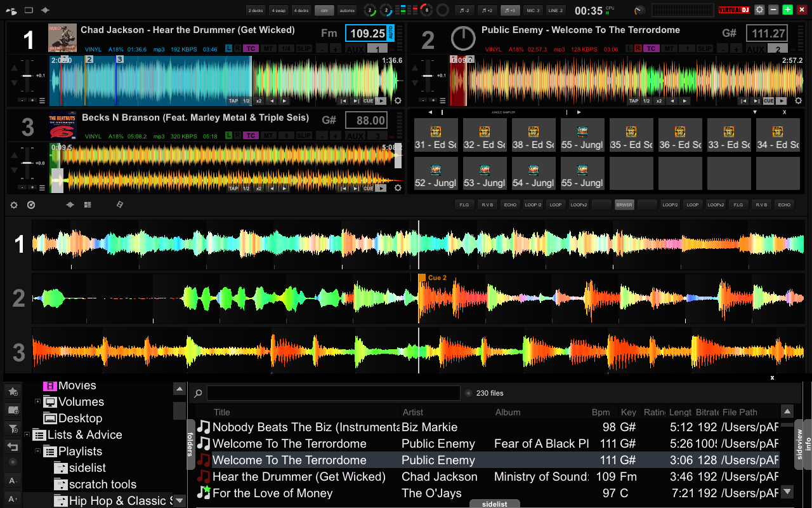
Task: Click the left LOOPx2 button
Action: [579, 204]
